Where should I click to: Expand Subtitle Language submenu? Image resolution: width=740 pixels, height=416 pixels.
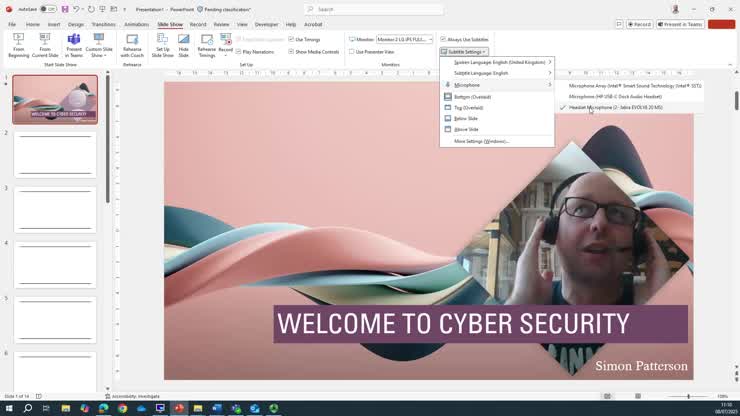click(497, 73)
